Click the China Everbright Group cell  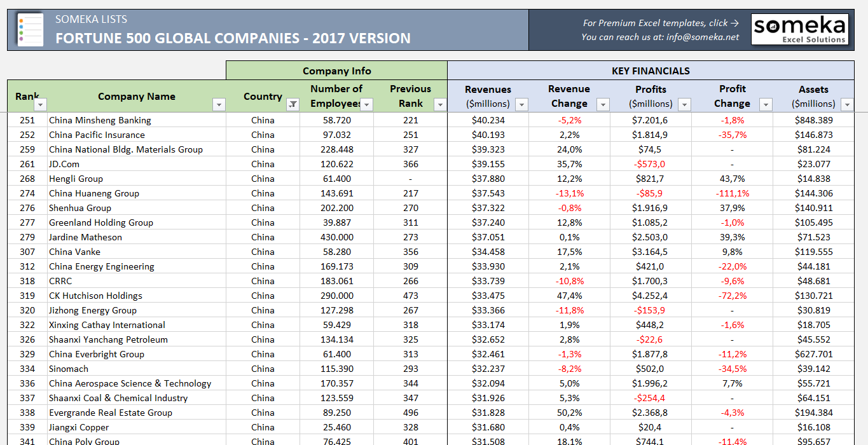tap(136, 354)
